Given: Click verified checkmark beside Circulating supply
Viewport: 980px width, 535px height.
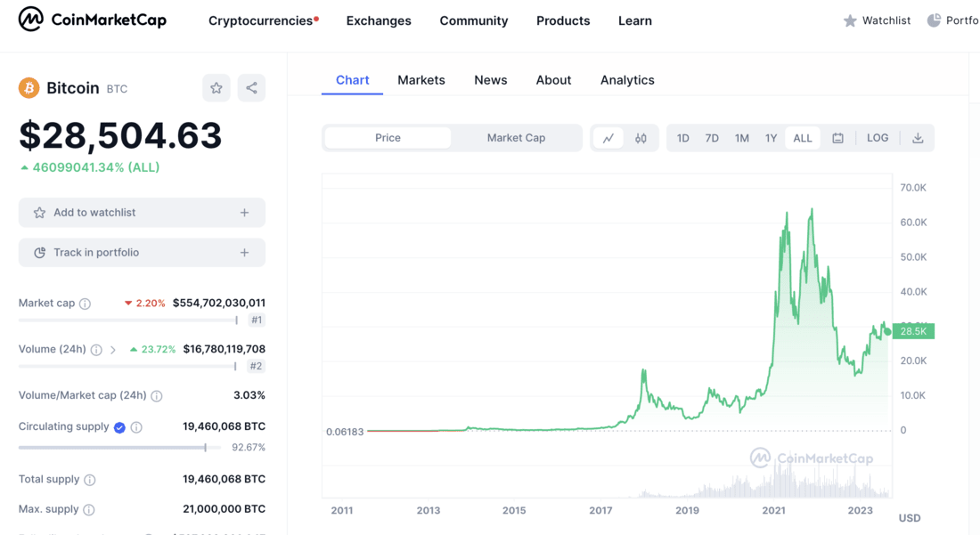Looking at the screenshot, I should [x=119, y=427].
